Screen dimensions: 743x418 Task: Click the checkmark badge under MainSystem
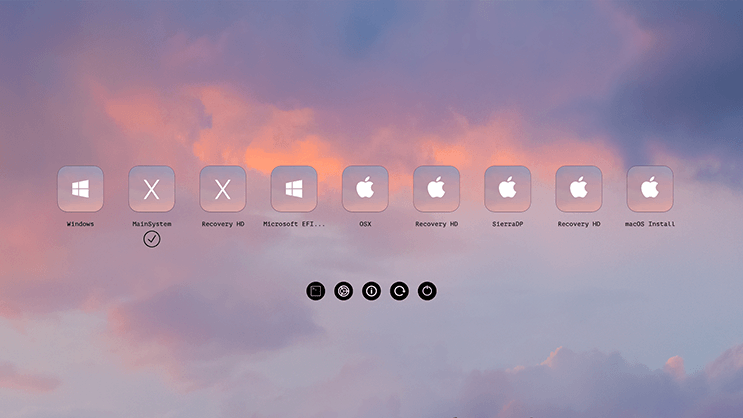click(152, 239)
